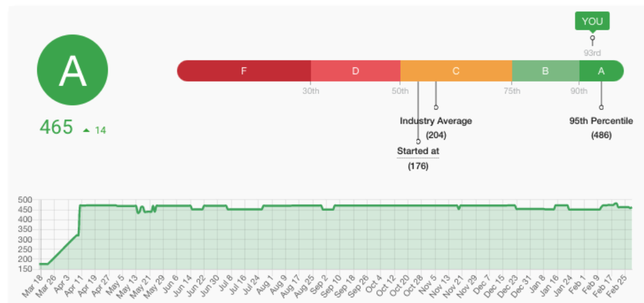Click the Feb 17 peak on score line
This screenshot has width=644, height=303.
click(x=616, y=203)
